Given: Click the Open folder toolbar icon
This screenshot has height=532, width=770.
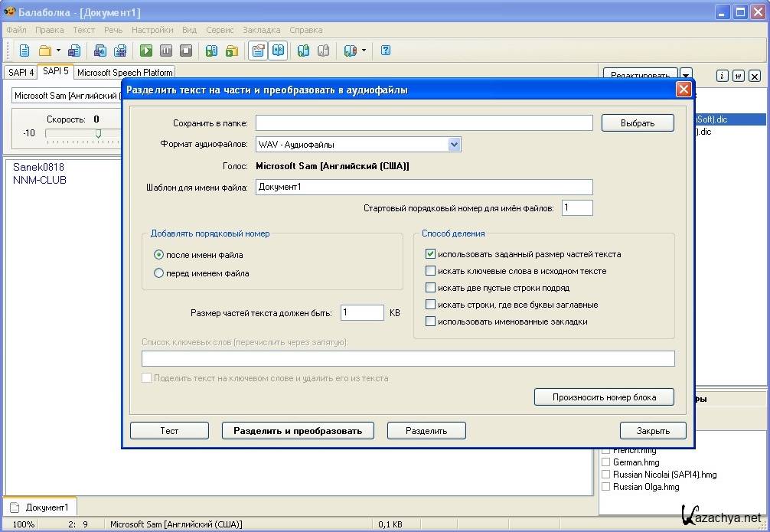Looking at the screenshot, I should [44, 51].
